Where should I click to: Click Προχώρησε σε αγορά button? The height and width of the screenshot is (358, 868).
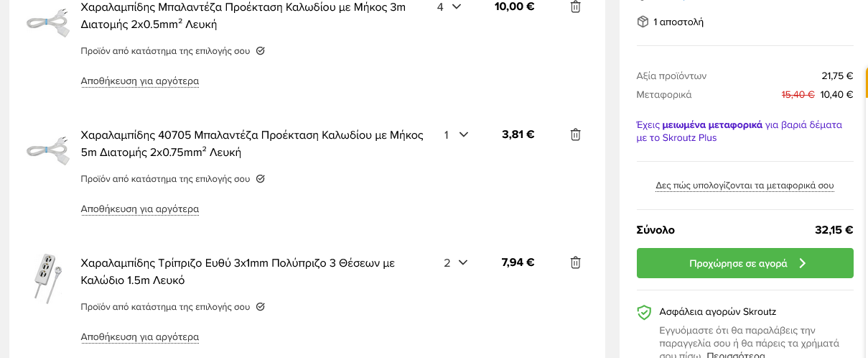[745, 263]
